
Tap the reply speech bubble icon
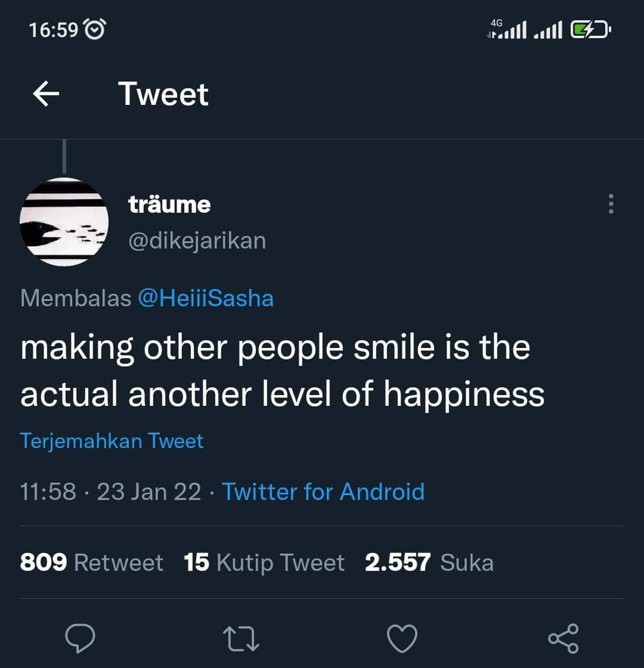click(x=80, y=638)
